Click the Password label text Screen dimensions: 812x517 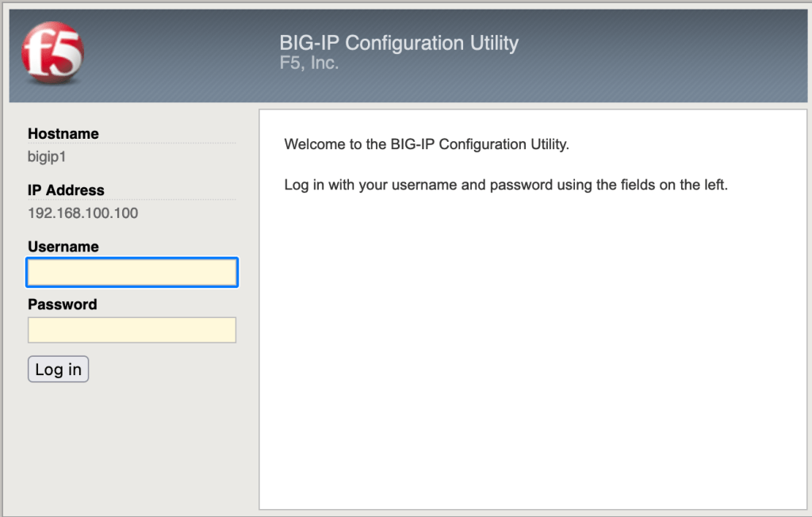click(63, 304)
